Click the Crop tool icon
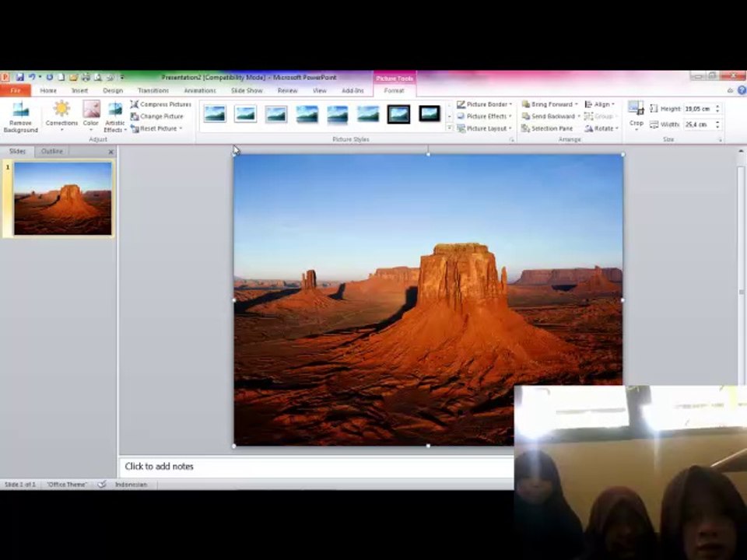Viewport: 747px width, 560px height. coord(636,108)
